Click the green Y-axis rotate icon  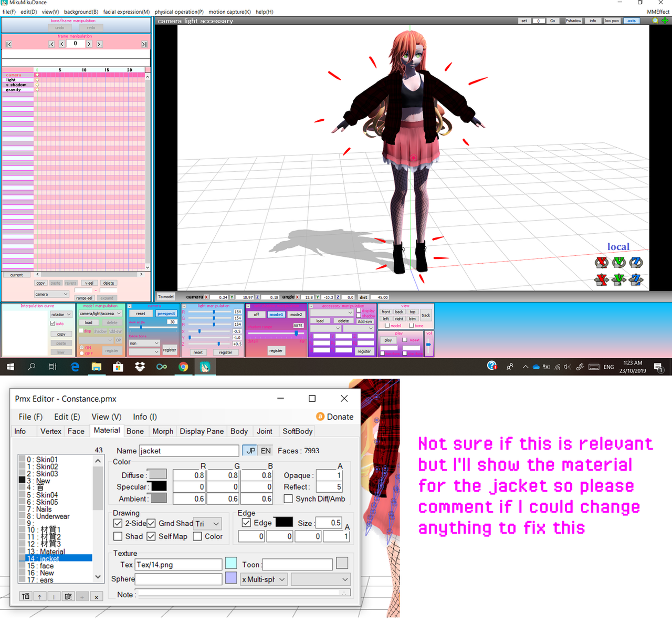pyautogui.click(x=619, y=262)
